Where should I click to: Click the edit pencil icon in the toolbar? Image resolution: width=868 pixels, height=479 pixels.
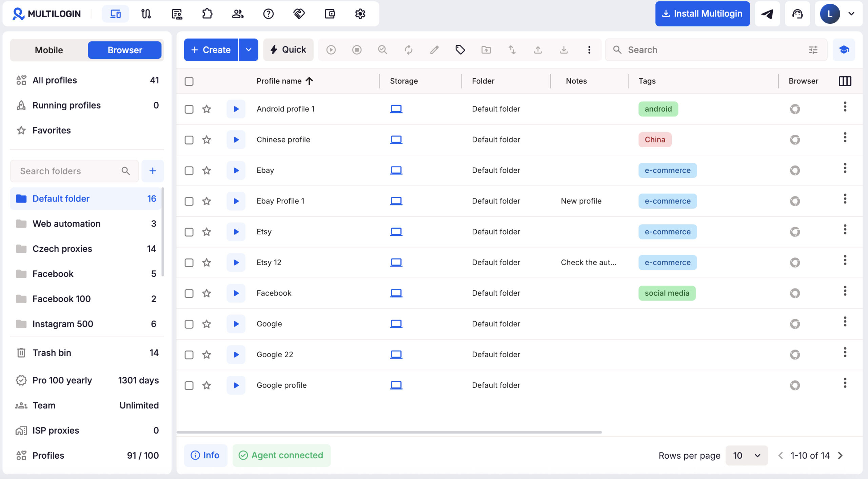[434, 50]
